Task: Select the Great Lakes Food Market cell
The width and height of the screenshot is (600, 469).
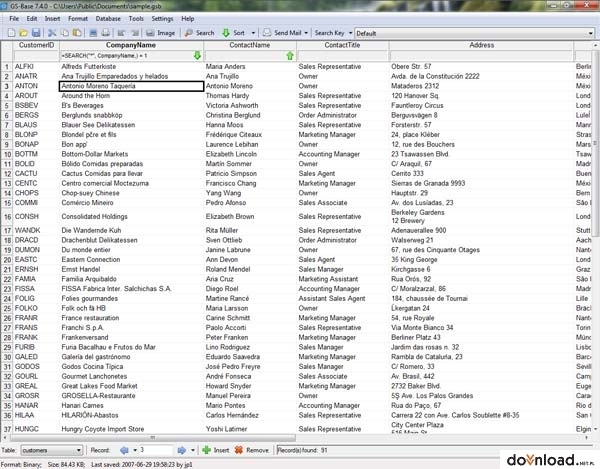Action: tap(131, 386)
